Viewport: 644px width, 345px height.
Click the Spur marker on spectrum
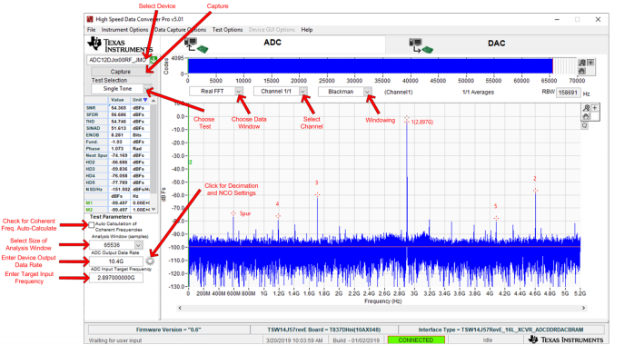pos(233,213)
